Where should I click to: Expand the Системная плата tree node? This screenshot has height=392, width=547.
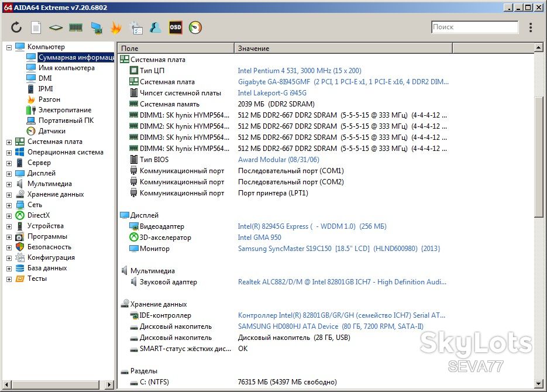9,142
